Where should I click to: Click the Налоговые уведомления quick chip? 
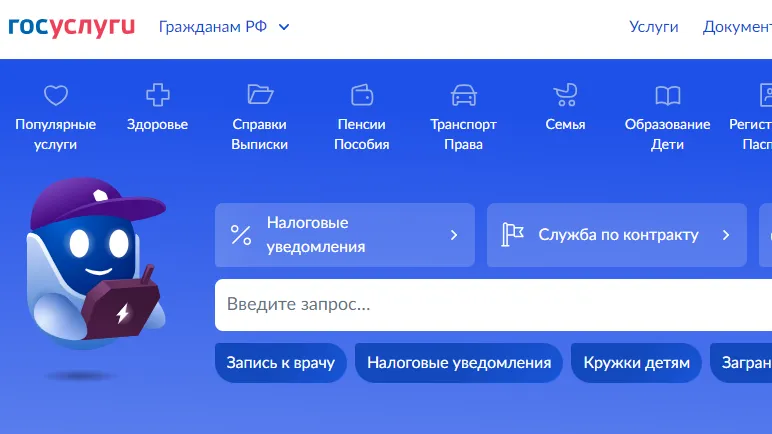[459, 363]
